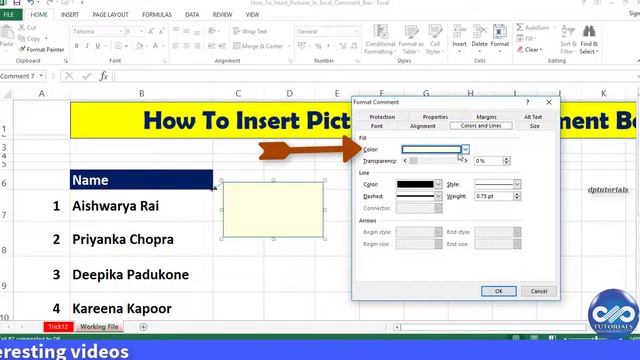Open the Fill Color dropdown arrow
The image size is (640, 360).
(x=465, y=149)
